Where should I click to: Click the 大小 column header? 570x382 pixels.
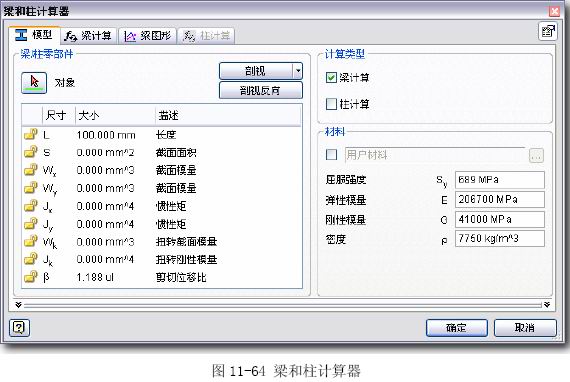click(x=115, y=116)
